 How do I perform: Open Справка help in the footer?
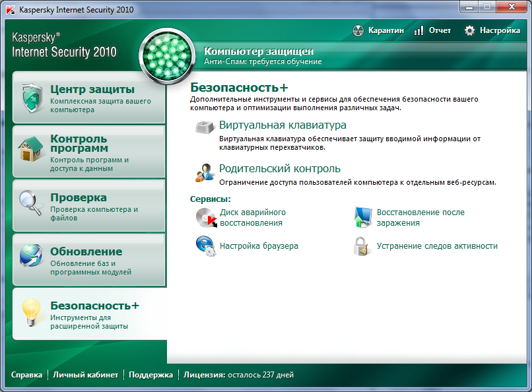(x=27, y=375)
